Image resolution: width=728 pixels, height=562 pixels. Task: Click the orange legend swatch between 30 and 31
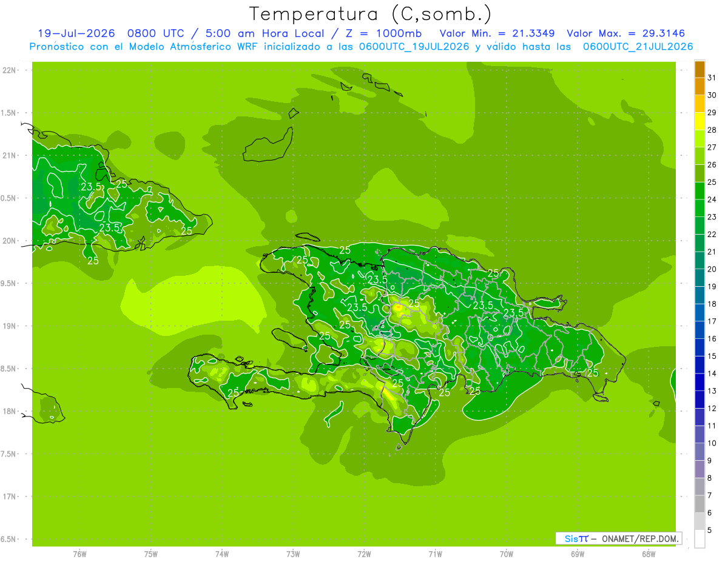699,87
